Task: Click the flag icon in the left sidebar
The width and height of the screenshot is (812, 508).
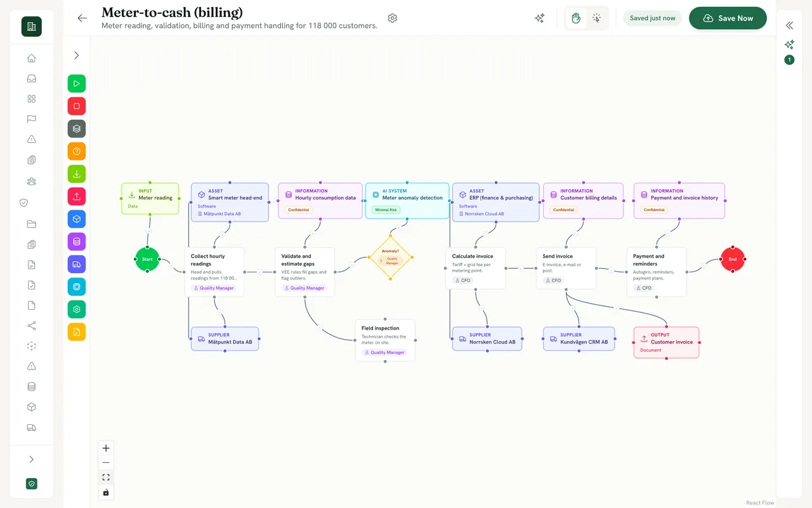Action: tap(32, 119)
